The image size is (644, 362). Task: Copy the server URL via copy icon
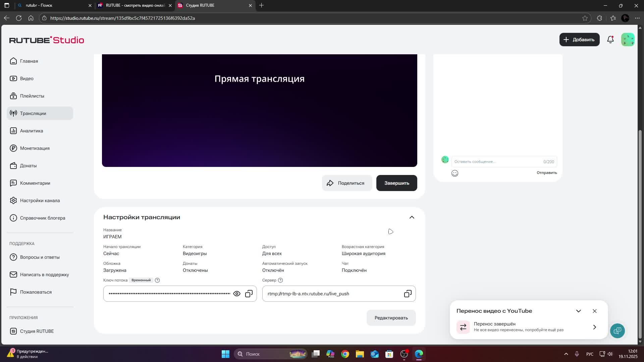click(x=408, y=293)
